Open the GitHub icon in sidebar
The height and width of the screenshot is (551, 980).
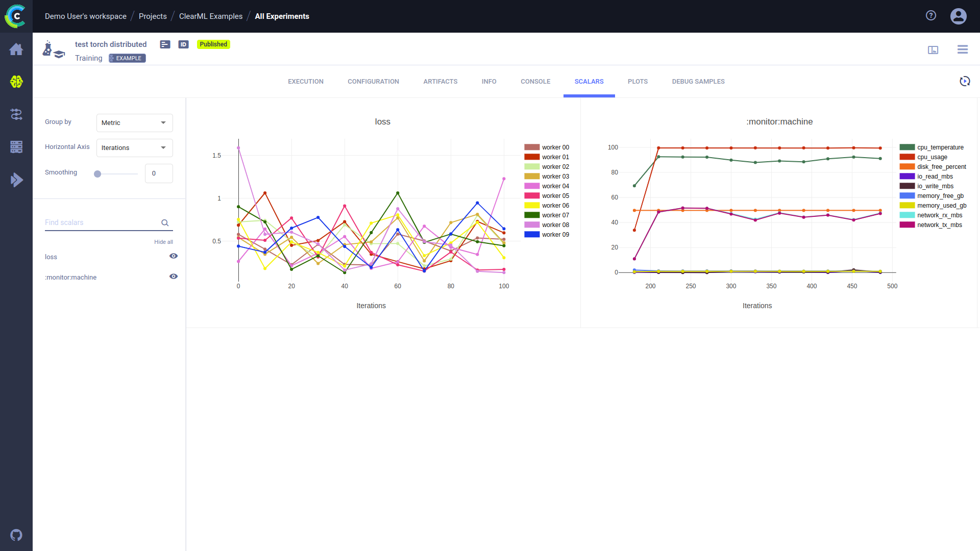(x=16, y=535)
